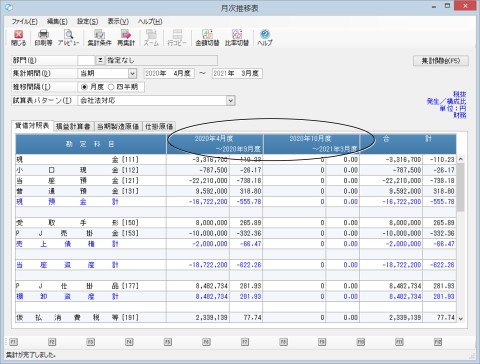This screenshot has height=364, width=480.
Task: Select the 月度 radio button
Action: pos(84,87)
